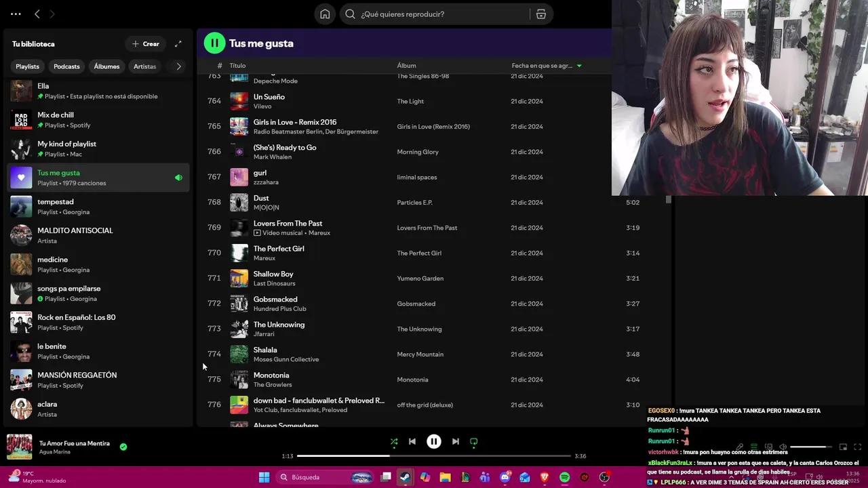The image size is (868, 488).
Task: Open Rock en Español: Los 80 playlist
Action: tap(98, 322)
